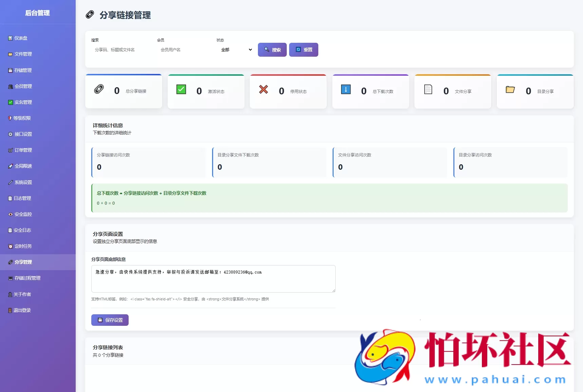Click the clock icon beside 定时任务
The image size is (583, 392).
click(x=10, y=246)
